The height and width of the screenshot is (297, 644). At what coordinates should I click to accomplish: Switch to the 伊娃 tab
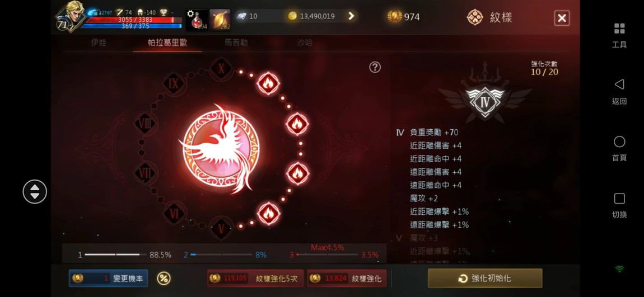pos(99,43)
